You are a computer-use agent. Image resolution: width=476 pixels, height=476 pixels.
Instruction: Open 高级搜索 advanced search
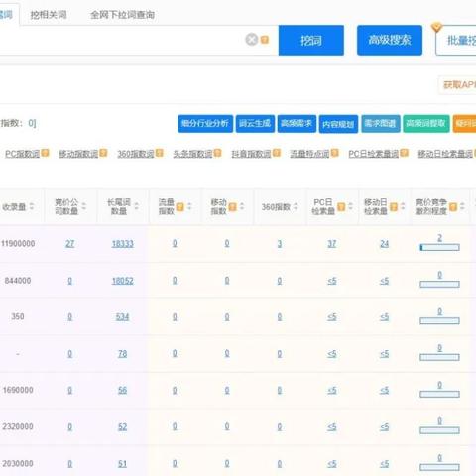coord(390,40)
